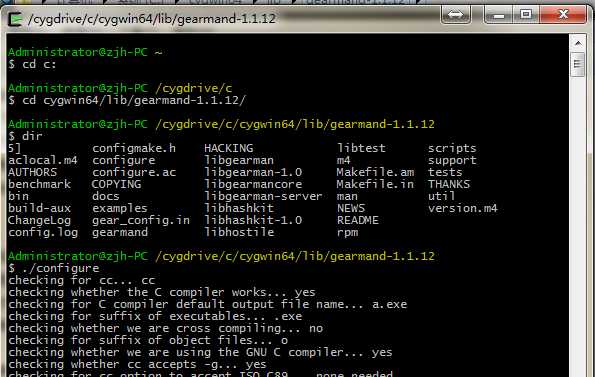Click the 'scripts' entry
Viewport: 595px width, 377px height.
pyautogui.click(x=452, y=148)
